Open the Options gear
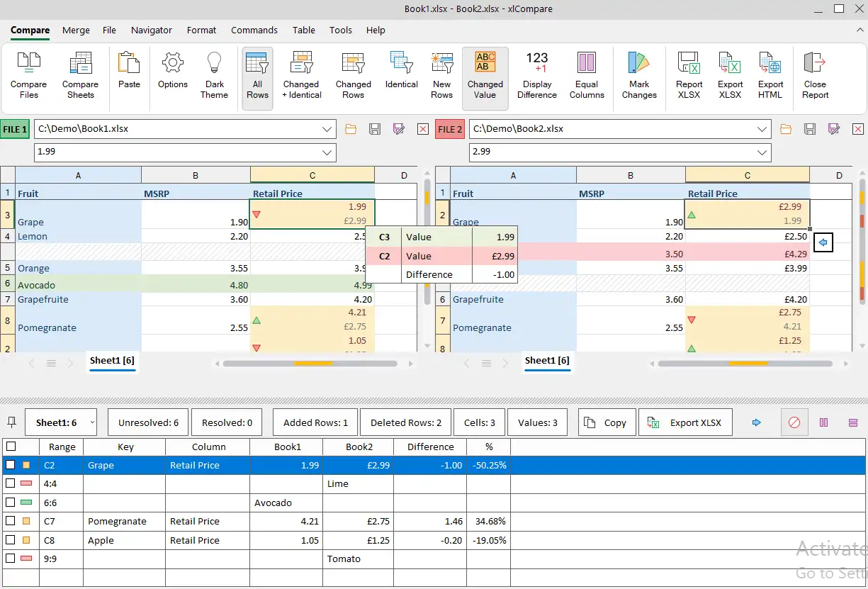 pyautogui.click(x=173, y=70)
